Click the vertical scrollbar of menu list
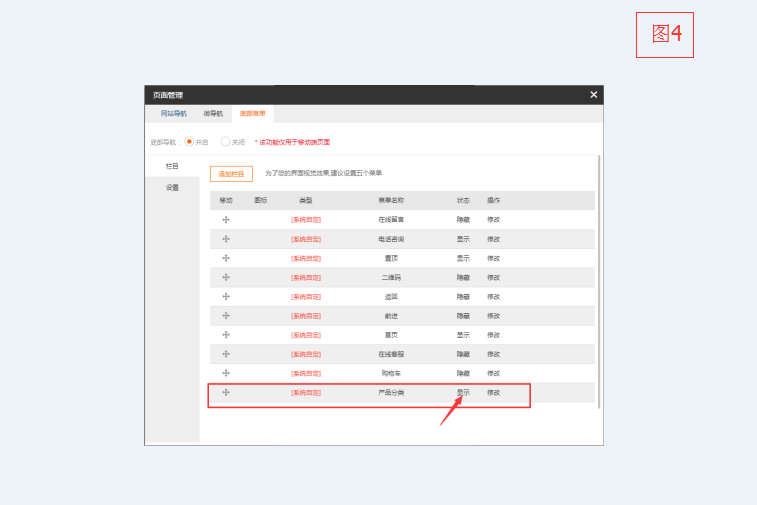 (599, 280)
